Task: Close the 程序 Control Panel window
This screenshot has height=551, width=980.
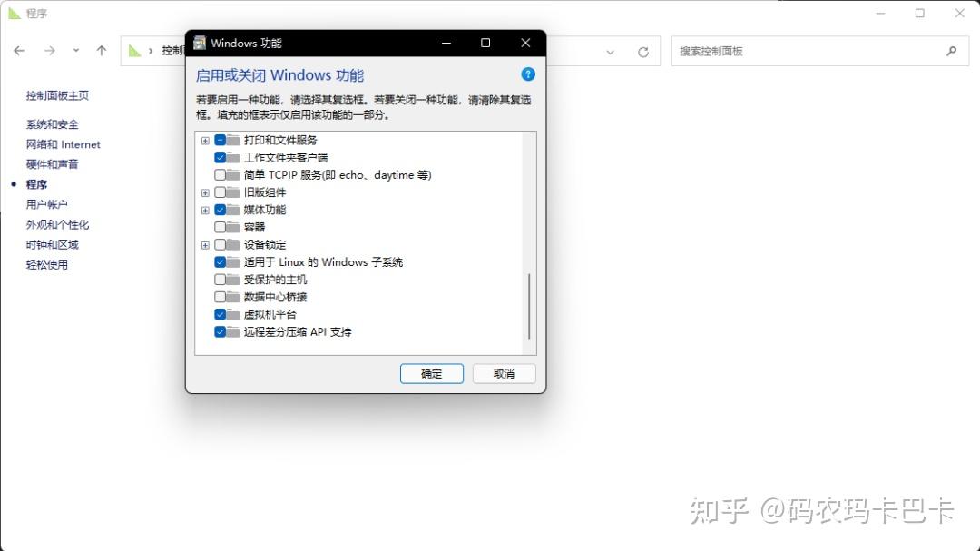Action: coord(960,13)
